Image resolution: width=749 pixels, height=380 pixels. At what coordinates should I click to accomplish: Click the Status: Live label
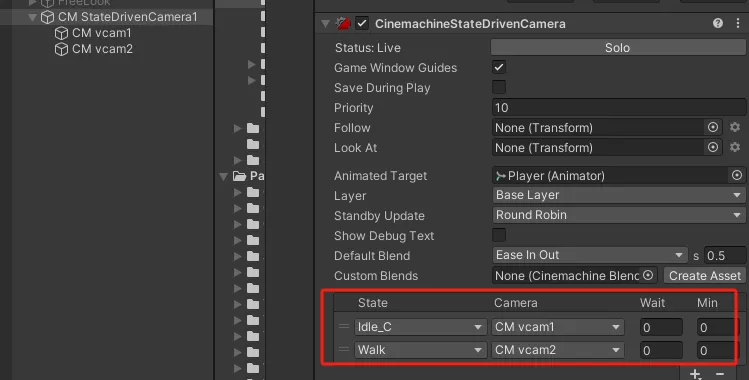pyautogui.click(x=368, y=48)
